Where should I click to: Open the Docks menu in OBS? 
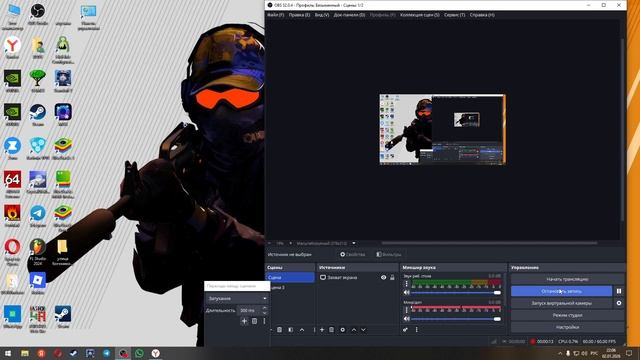click(349, 15)
